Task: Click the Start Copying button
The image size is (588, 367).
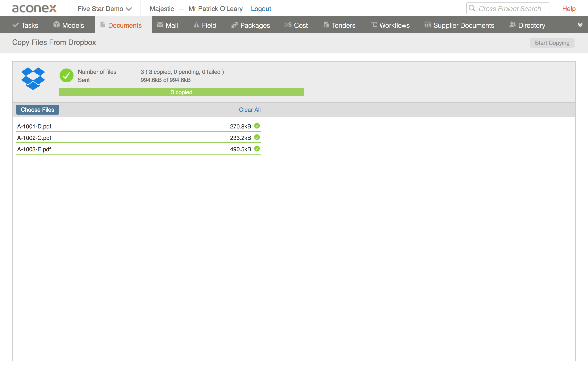Action: coord(552,43)
